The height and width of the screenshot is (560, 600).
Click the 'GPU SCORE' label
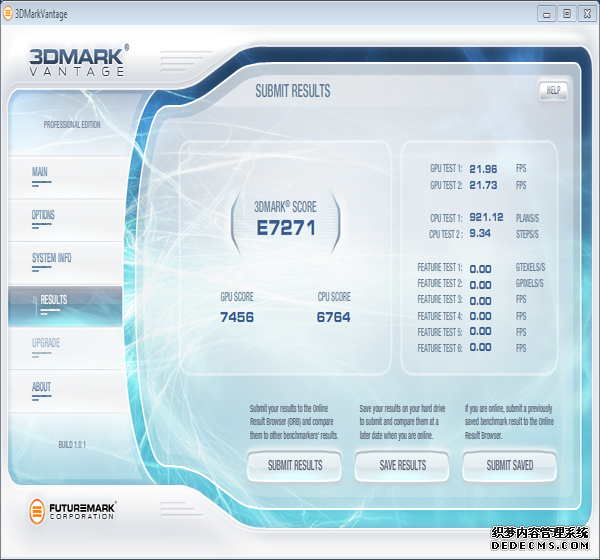click(x=237, y=297)
